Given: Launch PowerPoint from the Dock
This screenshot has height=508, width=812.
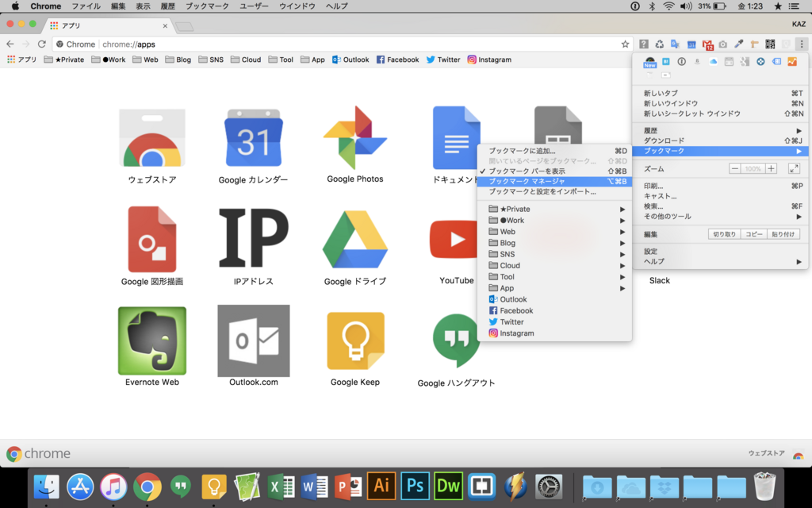Looking at the screenshot, I should [347, 487].
